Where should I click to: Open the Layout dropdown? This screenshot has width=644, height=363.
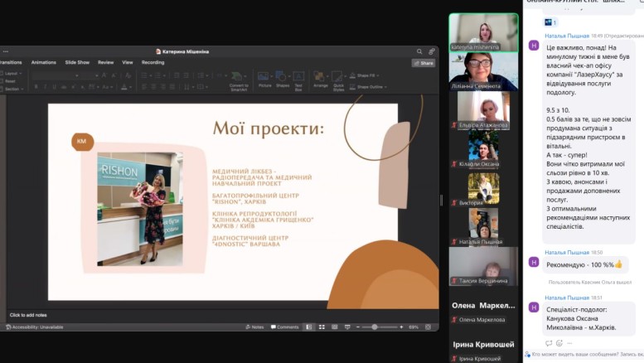[x=11, y=73]
